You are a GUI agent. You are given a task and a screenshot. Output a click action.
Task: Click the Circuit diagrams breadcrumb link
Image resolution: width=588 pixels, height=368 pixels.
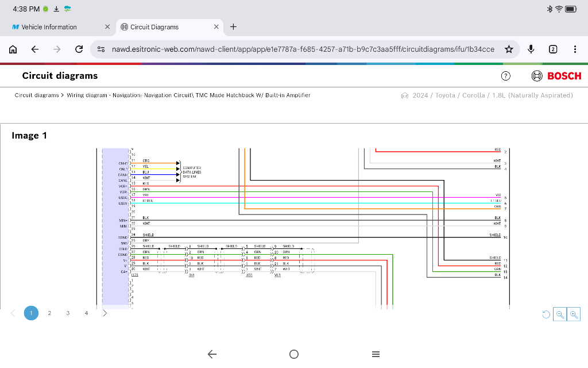pyautogui.click(x=37, y=95)
